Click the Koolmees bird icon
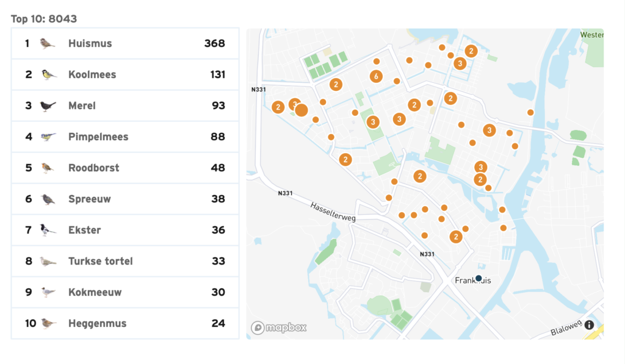The height and width of the screenshot is (364, 625). click(x=48, y=74)
